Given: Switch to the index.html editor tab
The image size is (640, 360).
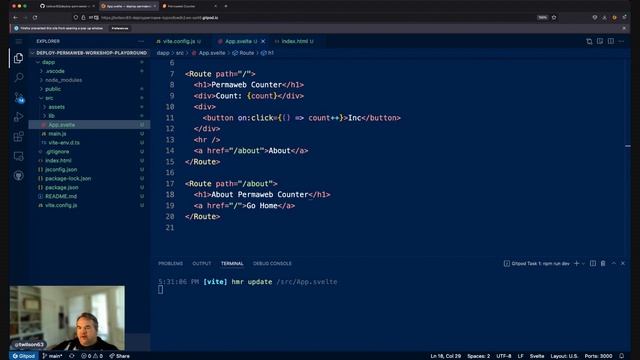Looking at the screenshot, I should tap(294, 41).
